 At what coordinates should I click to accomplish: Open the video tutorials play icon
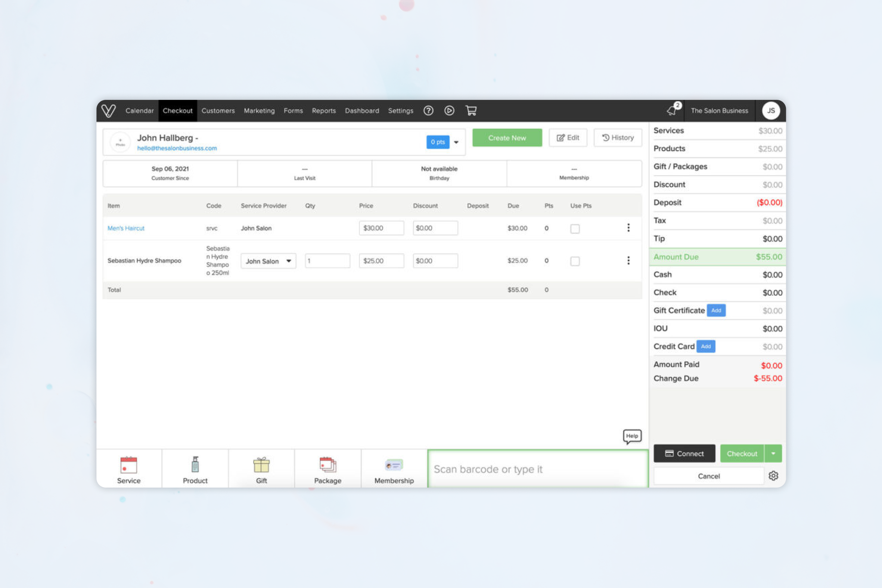point(449,111)
